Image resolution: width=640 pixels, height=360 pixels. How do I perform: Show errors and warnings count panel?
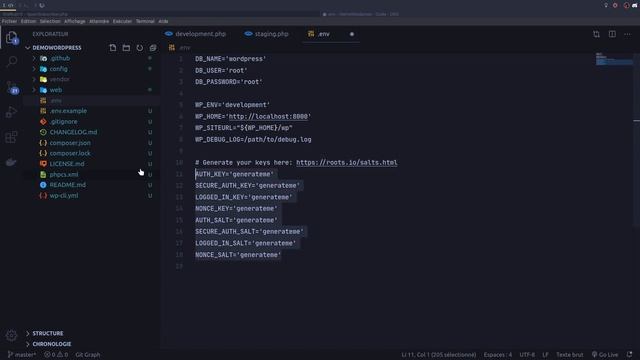[56, 354]
